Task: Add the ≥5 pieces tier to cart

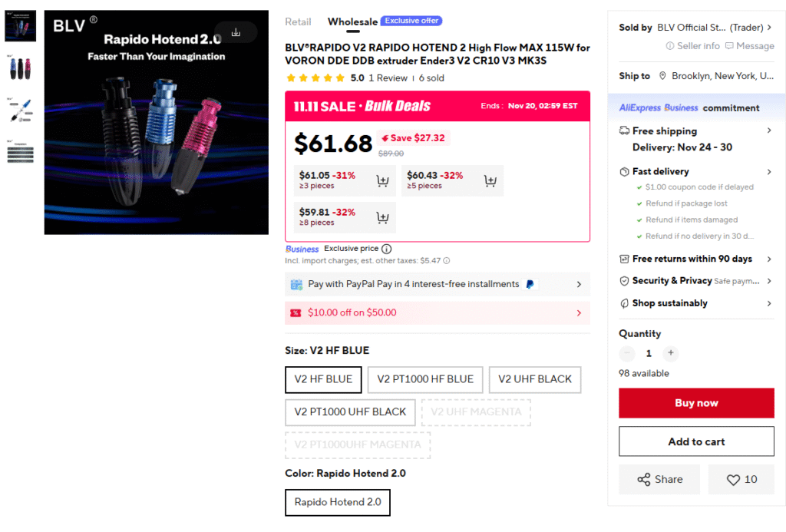Action: click(x=490, y=181)
